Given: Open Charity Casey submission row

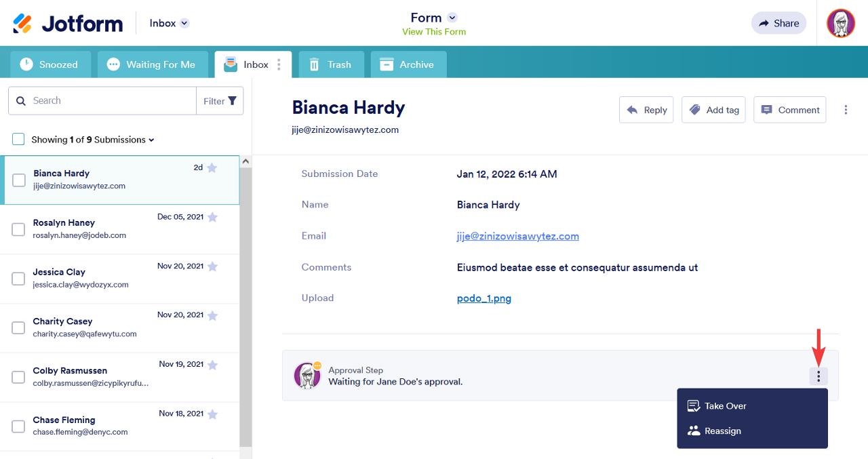Looking at the screenshot, I should click(x=120, y=328).
